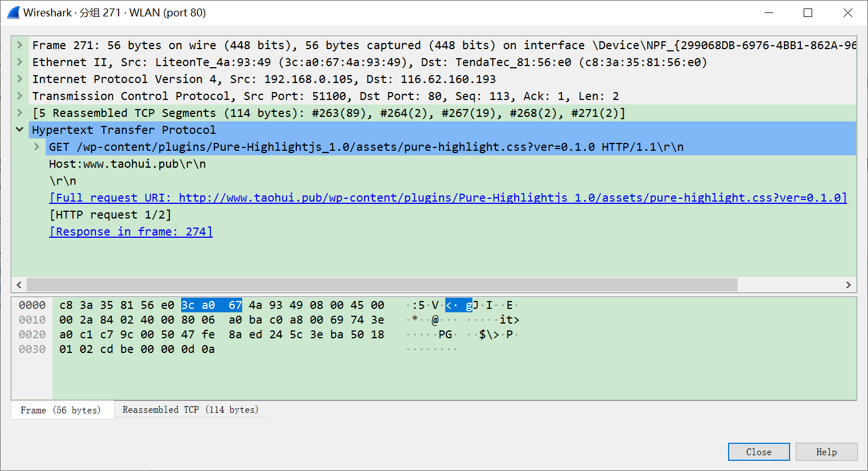The image size is (868, 471).
Task: Click hex offset 0010
Action: tap(32, 320)
